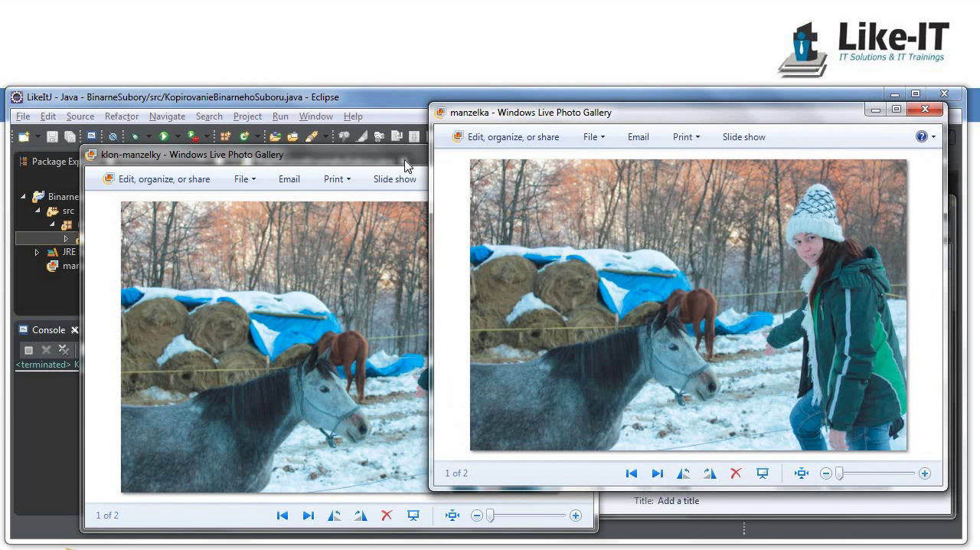Collapse the Binarne project tree node
Image resolution: width=980 pixels, height=550 pixels.
(23, 197)
